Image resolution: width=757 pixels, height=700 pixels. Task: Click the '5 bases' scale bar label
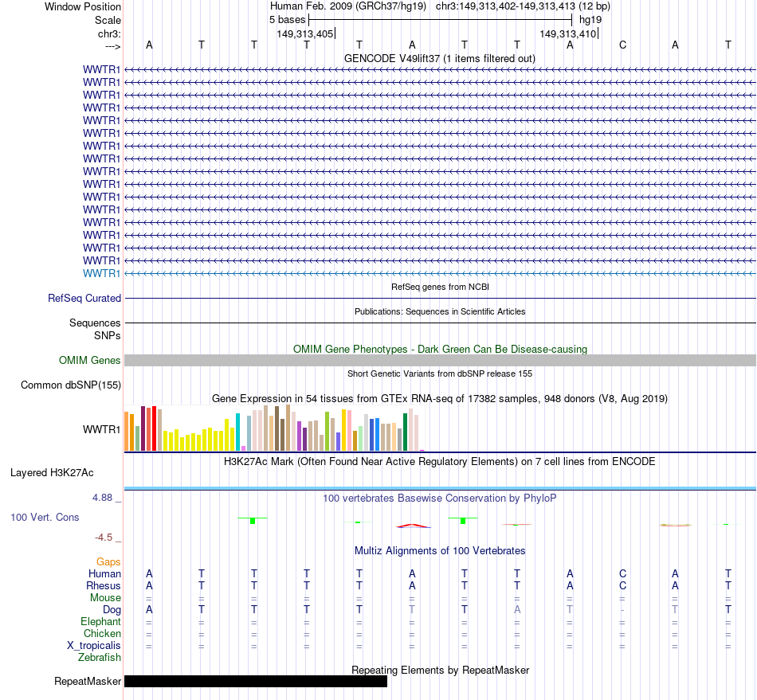point(287,20)
